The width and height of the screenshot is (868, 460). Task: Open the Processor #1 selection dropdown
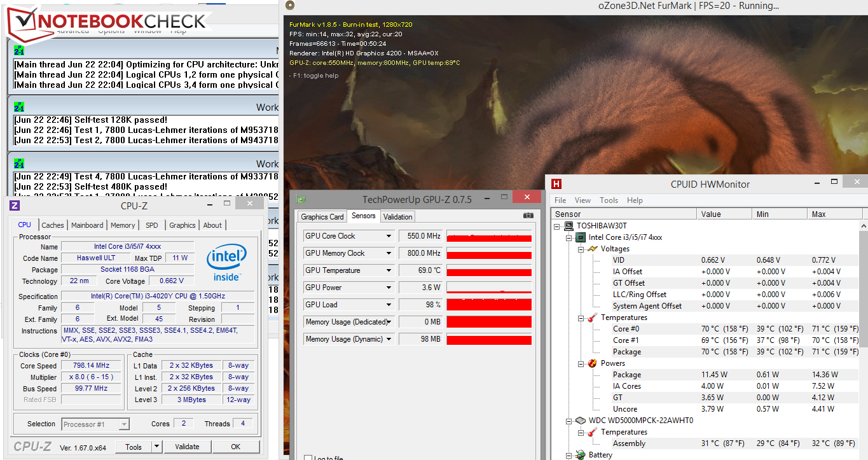(124, 424)
